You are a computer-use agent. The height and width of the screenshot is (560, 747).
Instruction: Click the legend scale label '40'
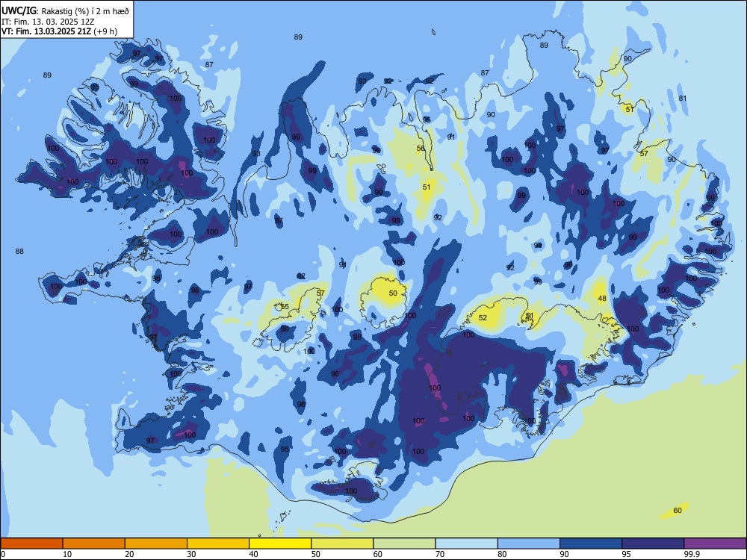tap(253, 554)
